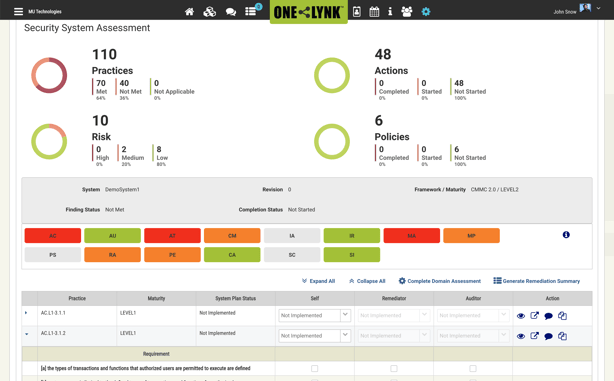Open the blue settings gear icon
This screenshot has height=381, width=614.
pyautogui.click(x=426, y=12)
